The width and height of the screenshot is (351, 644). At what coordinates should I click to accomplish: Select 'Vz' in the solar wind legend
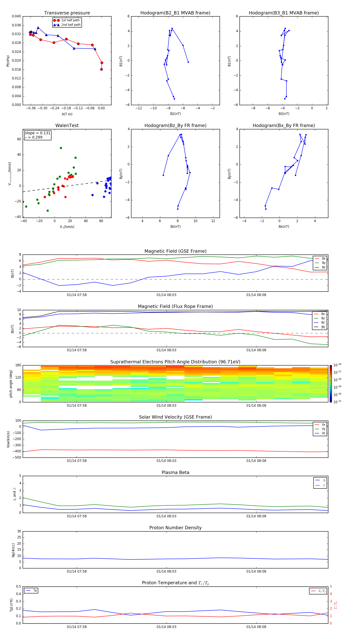pyautogui.click(x=320, y=433)
